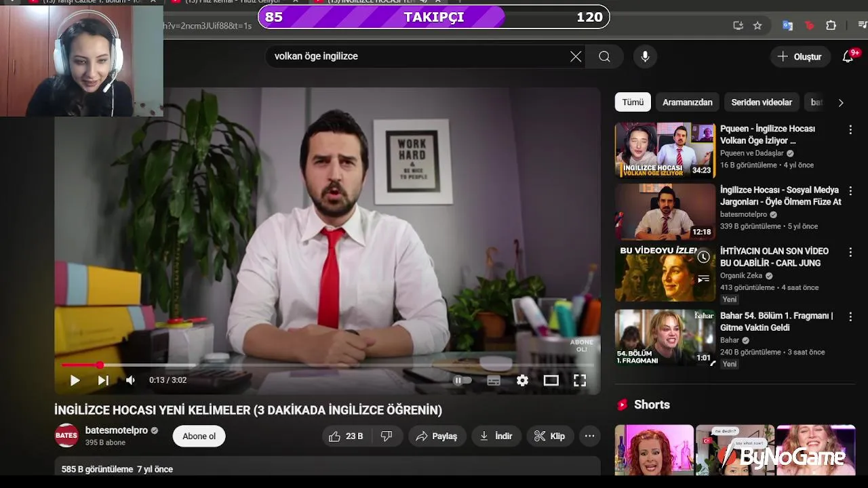
Task: Open title 'İHTİYACIN OLAN SON VİDEO BU OLABİLİR'
Action: click(x=774, y=257)
